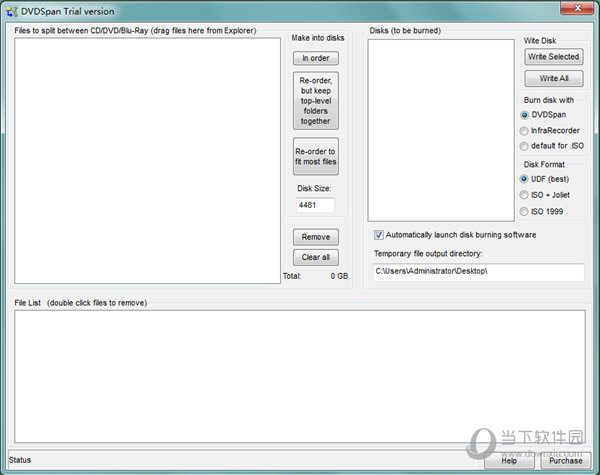Click the Write All button

click(554, 78)
